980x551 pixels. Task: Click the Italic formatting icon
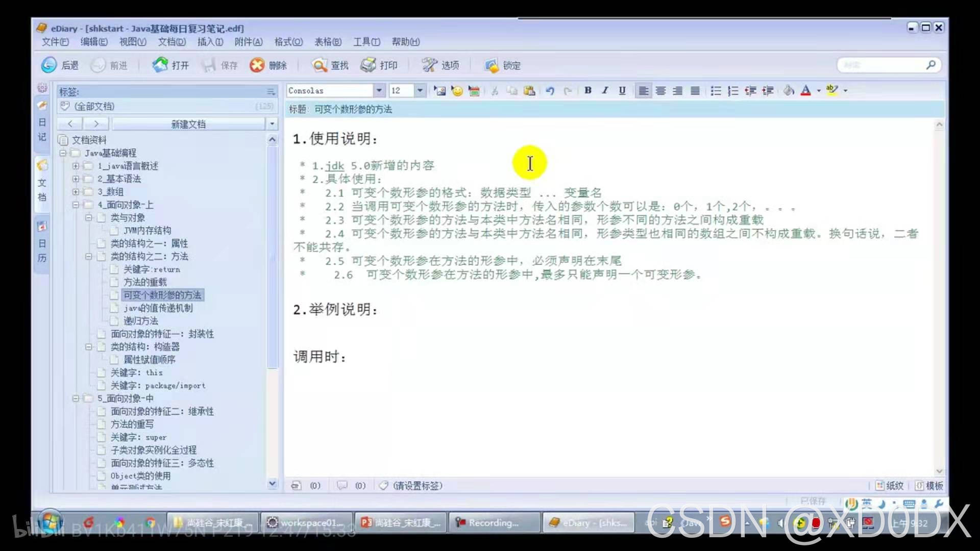pyautogui.click(x=604, y=90)
